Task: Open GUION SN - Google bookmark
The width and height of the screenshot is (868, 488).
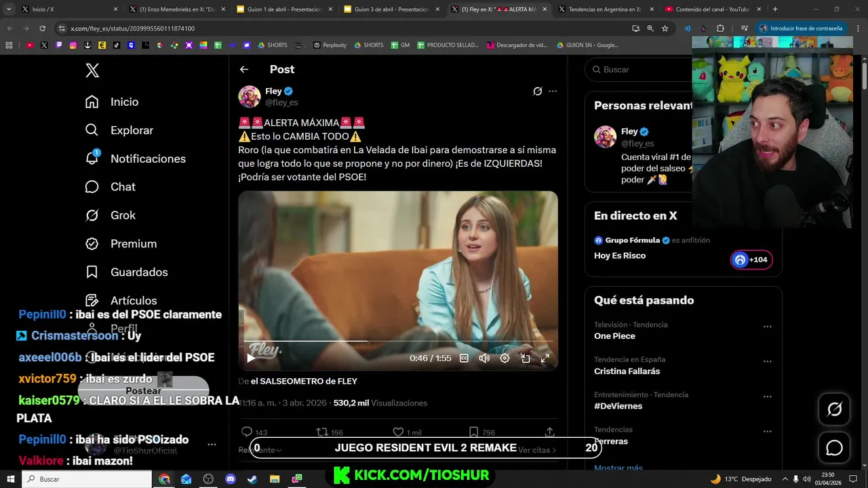Action: tap(587, 45)
